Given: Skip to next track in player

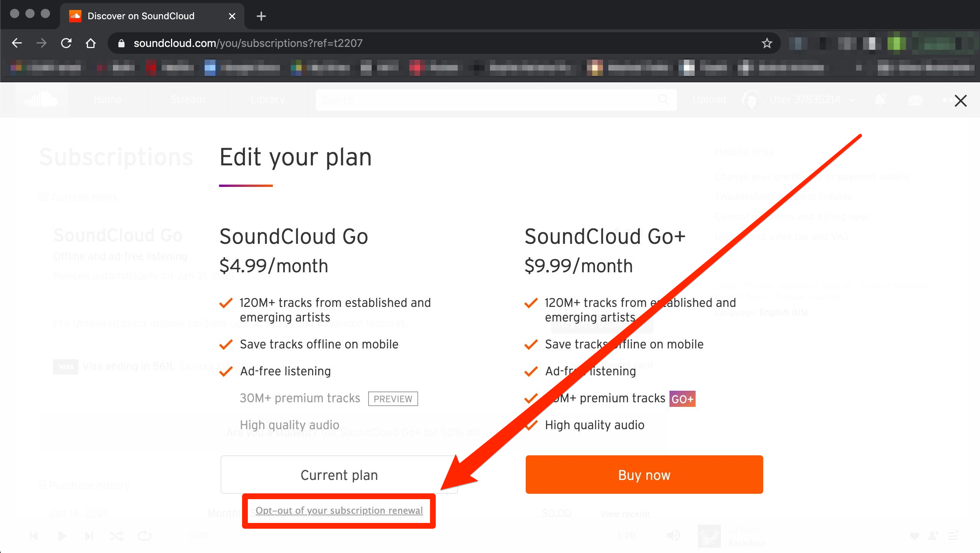Looking at the screenshot, I should pos(89,536).
